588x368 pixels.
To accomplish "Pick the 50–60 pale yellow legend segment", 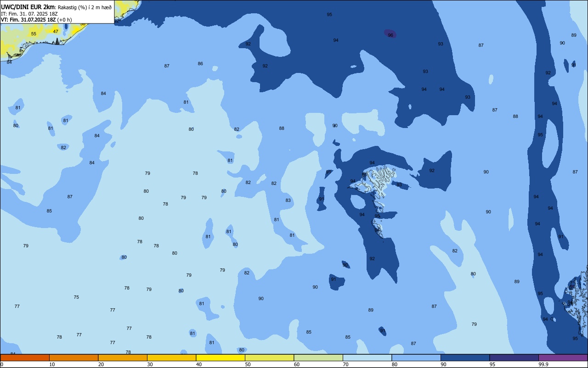I will (269, 357).
